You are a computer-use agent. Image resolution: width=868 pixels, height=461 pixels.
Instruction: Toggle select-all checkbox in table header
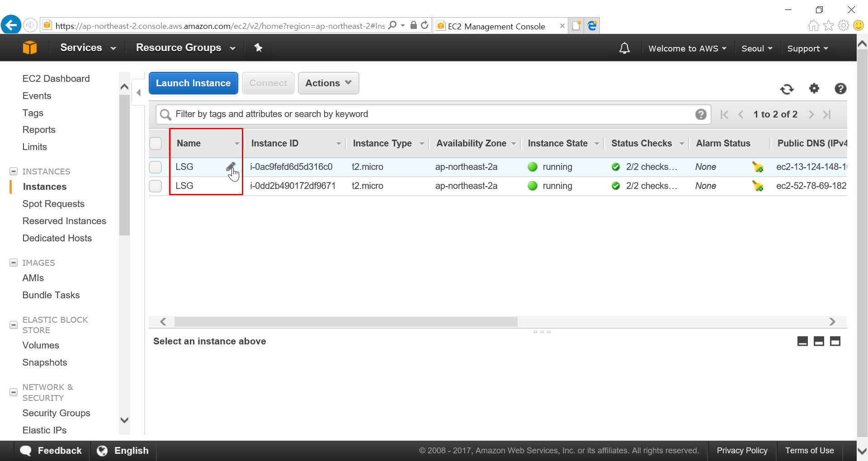(156, 143)
